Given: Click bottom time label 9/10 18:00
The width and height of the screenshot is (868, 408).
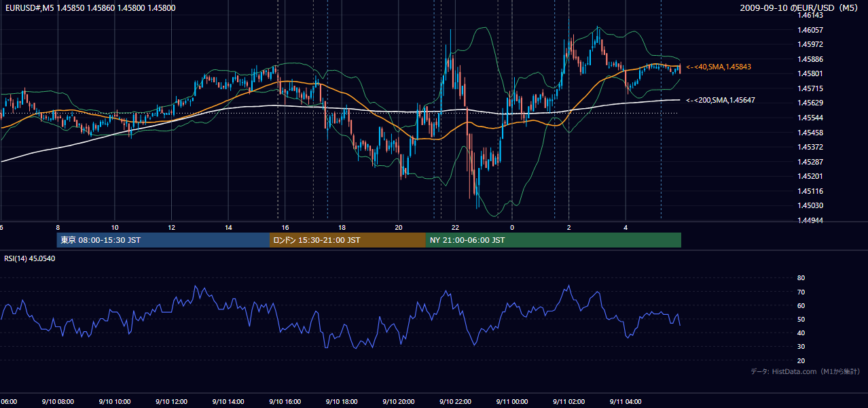Looking at the screenshot, I should [x=342, y=402].
